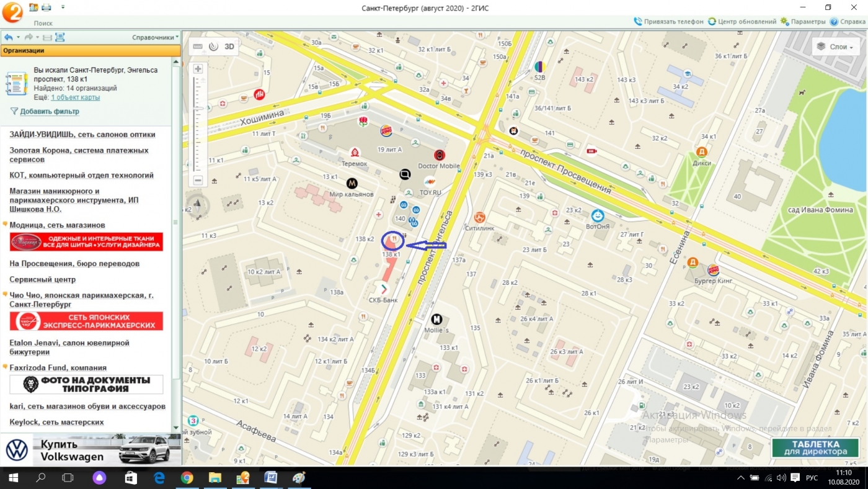The image size is (868, 489).
Task: Click S2B marker on map
Action: pyautogui.click(x=539, y=66)
